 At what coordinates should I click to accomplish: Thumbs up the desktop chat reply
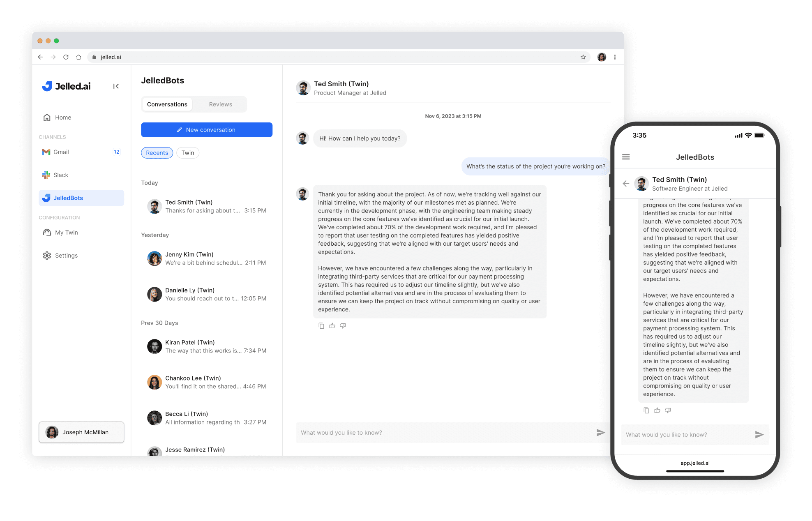(332, 326)
